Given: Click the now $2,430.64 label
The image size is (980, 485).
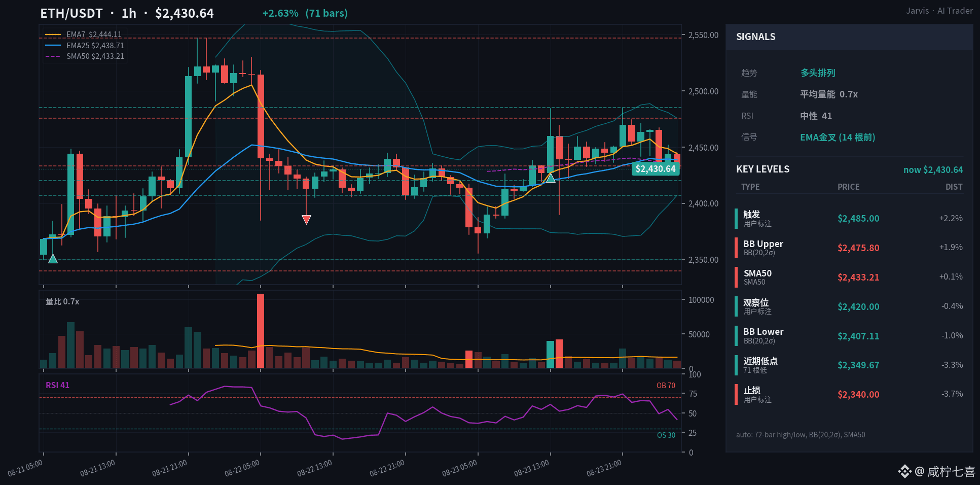Looking at the screenshot, I should coord(933,170).
